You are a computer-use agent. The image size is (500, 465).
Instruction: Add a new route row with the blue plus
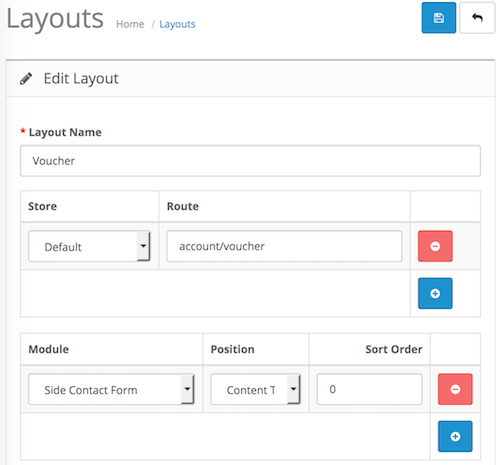pyautogui.click(x=435, y=293)
